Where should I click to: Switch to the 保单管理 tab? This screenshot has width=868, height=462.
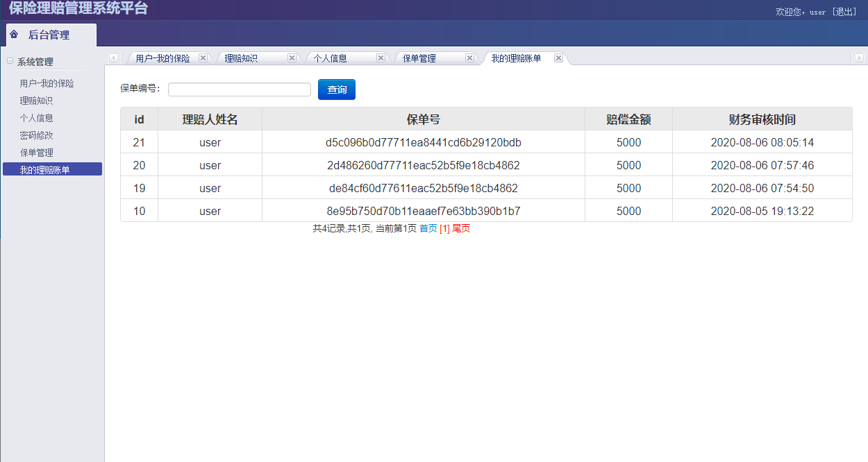coord(419,58)
